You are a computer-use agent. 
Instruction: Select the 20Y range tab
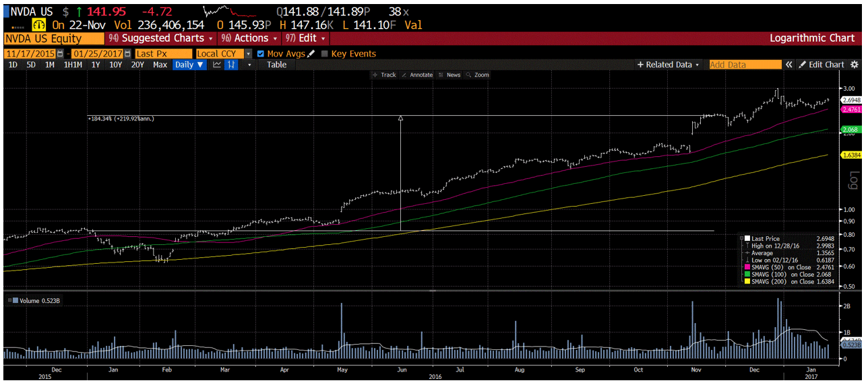tap(137, 65)
